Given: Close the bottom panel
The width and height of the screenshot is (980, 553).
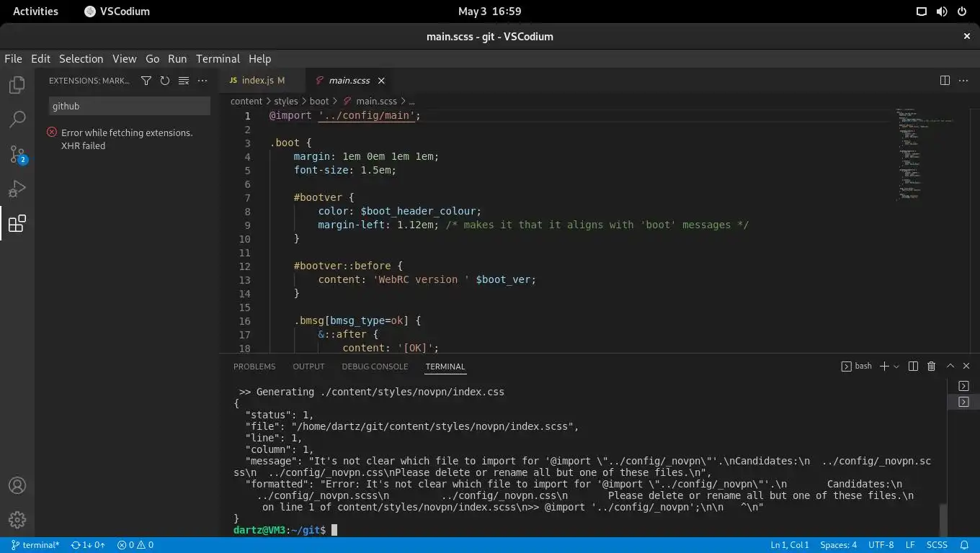Looking at the screenshot, I should (x=967, y=367).
